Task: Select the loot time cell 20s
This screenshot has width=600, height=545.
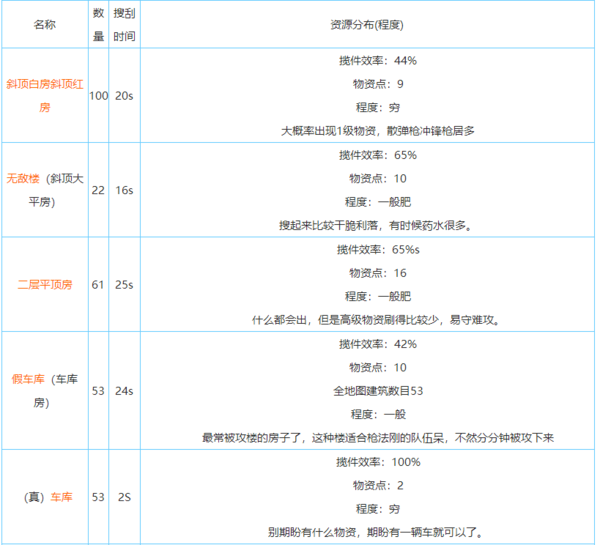Action: [124, 96]
